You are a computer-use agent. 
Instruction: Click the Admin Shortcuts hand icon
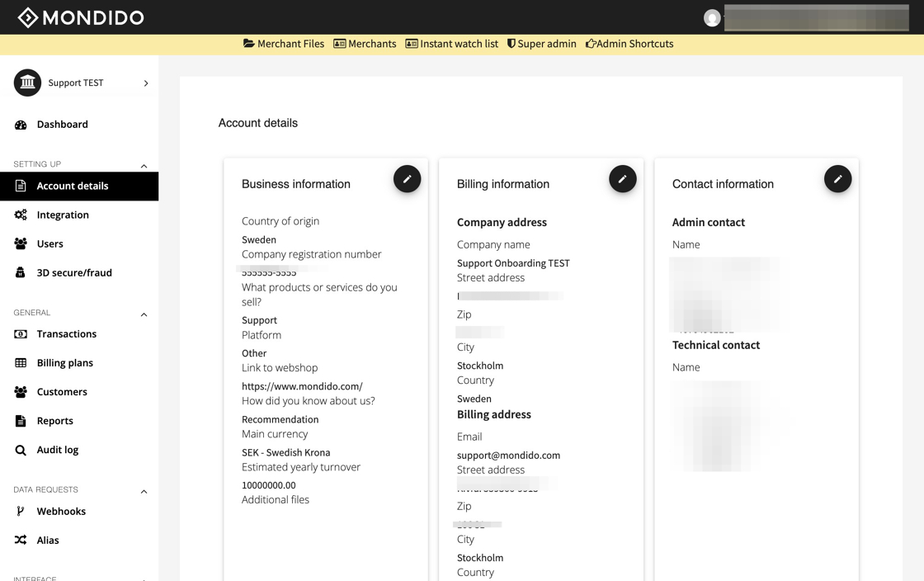click(591, 44)
